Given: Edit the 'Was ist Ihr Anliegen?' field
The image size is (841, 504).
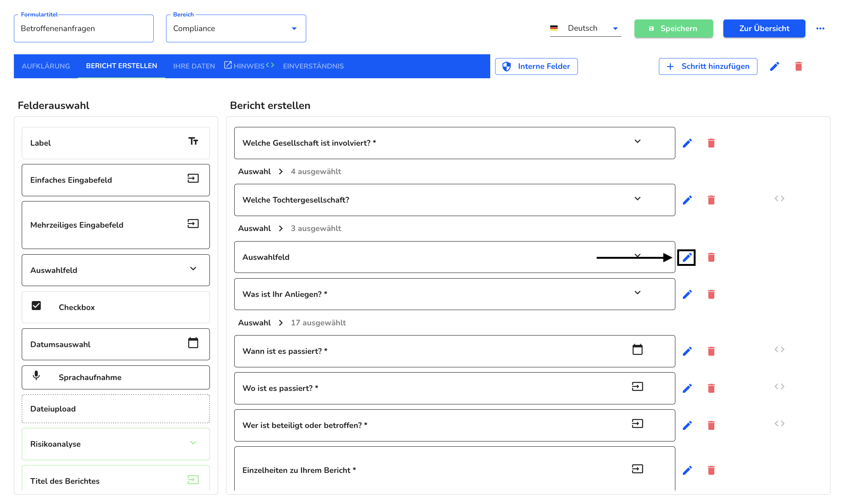Looking at the screenshot, I should point(687,294).
